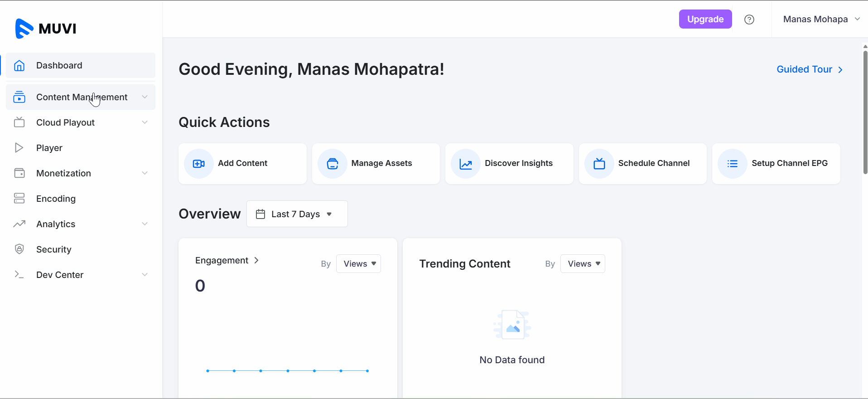Click the Security shield icon in sidebar
The width and height of the screenshot is (868, 399).
point(19,249)
